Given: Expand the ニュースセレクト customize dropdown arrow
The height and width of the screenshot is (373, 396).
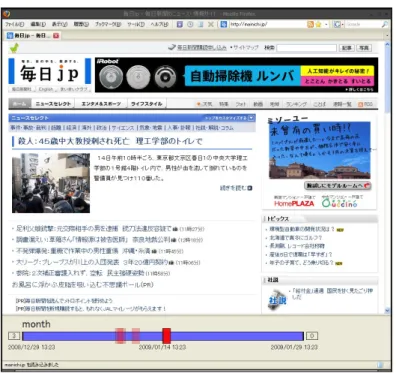Looking at the screenshot, I should (251, 118).
